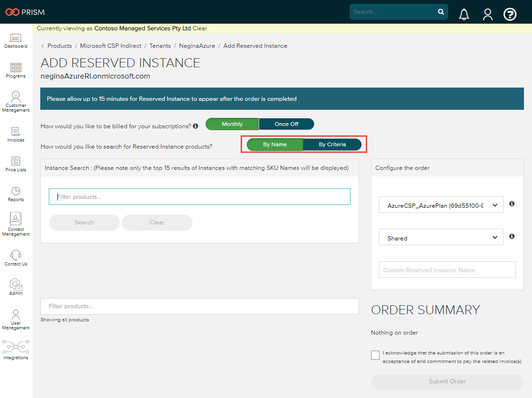
Task: Click the user profile icon
Action: 487,15
